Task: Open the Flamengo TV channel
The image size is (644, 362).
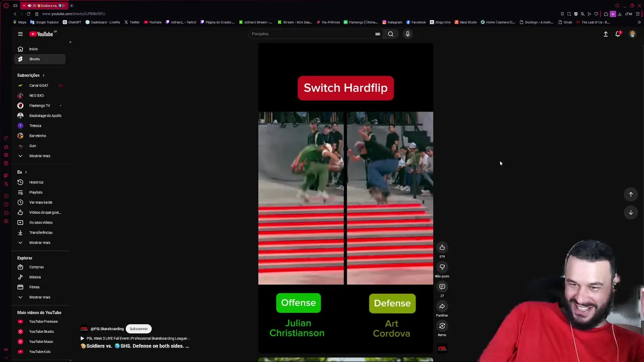Action: (40, 106)
